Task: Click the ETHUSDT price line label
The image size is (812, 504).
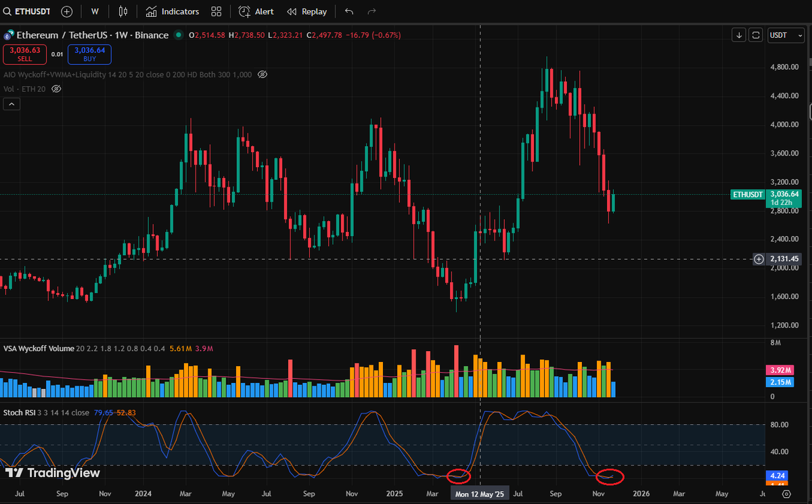Action: click(747, 194)
